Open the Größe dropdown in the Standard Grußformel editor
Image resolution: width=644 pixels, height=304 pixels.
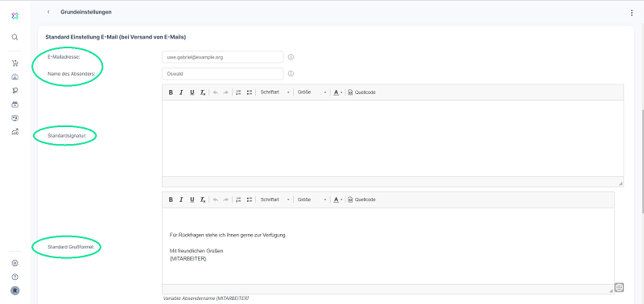[312, 199]
